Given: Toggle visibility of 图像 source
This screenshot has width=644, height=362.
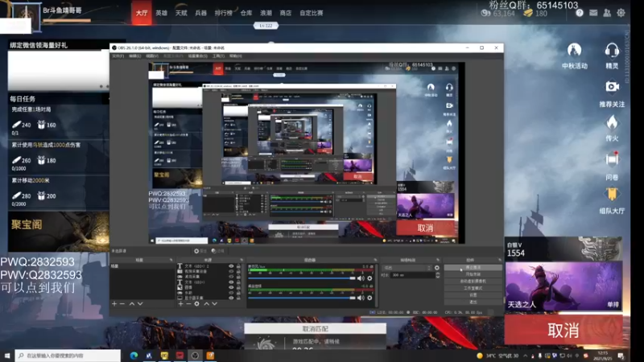Looking at the screenshot, I should (232, 287).
